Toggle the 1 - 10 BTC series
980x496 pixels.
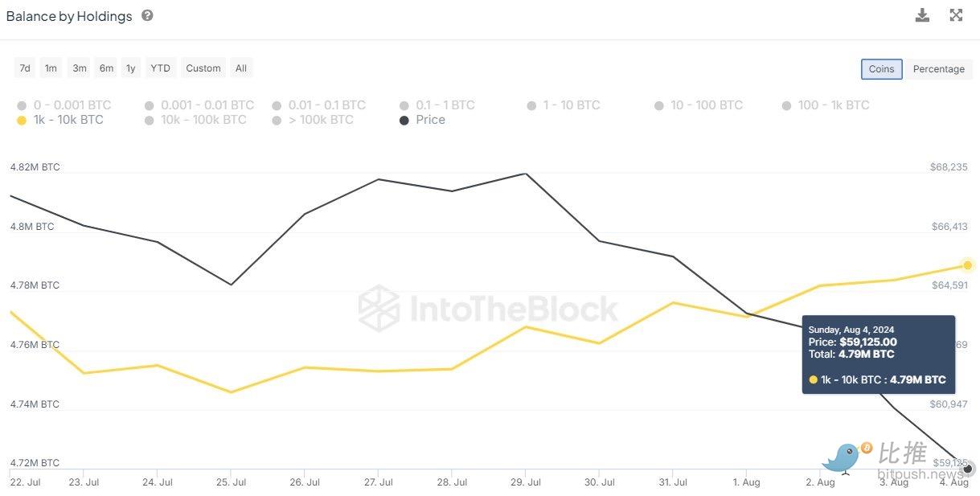(x=564, y=105)
